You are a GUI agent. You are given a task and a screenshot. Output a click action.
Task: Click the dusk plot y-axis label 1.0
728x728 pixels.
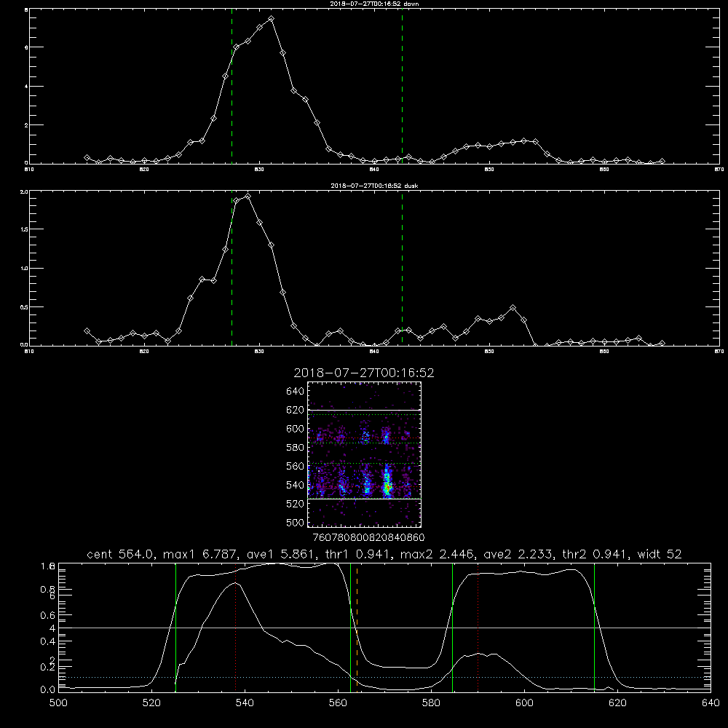pyautogui.click(x=25, y=269)
